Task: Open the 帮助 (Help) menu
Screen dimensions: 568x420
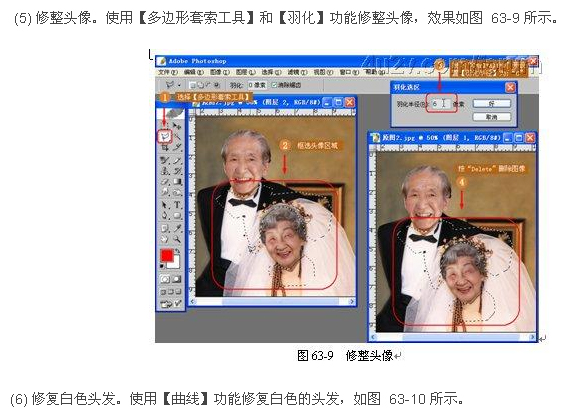Action: (x=375, y=72)
